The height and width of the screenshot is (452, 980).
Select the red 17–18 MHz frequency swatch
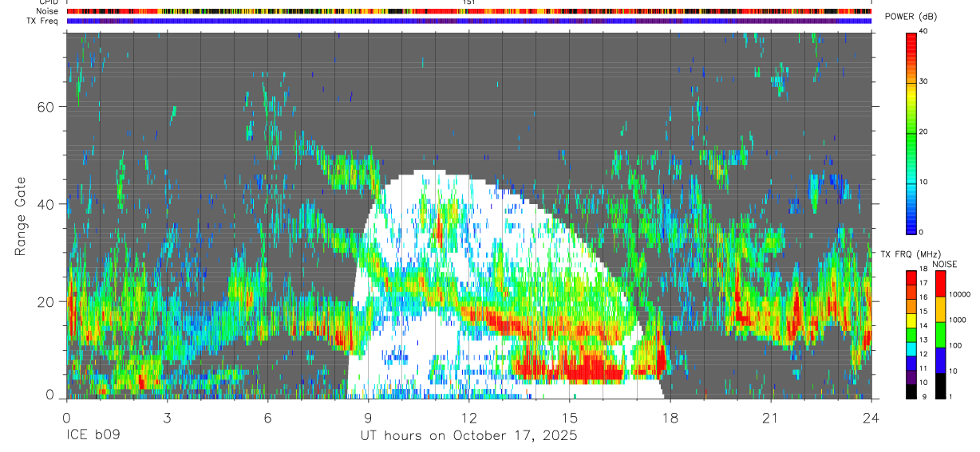click(911, 277)
